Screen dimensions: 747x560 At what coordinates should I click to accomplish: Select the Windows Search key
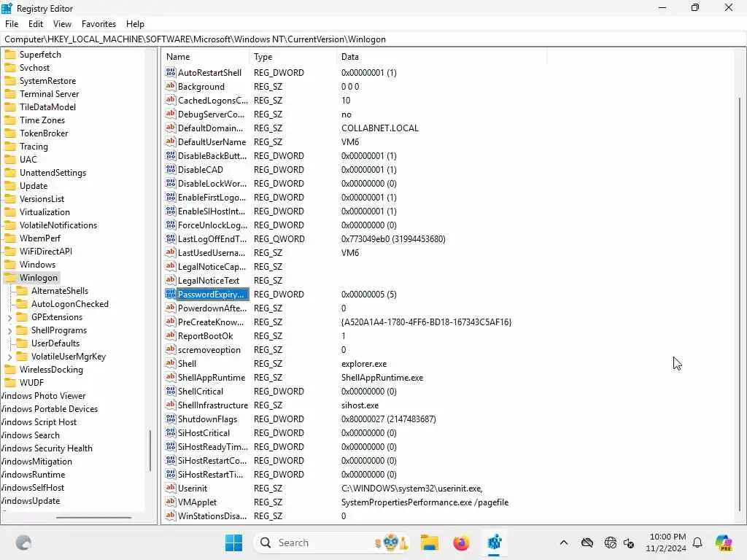click(30, 435)
